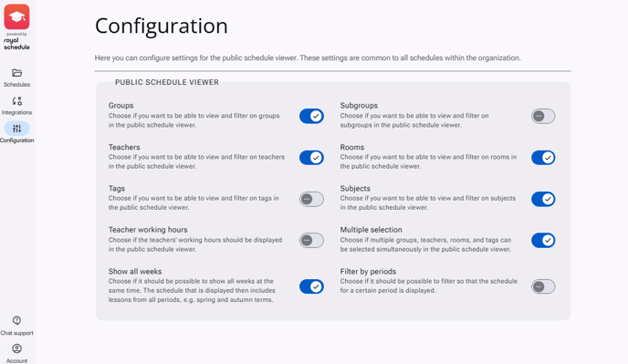
Task: Enable Teacher working hours toggle
Action: pyautogui.click(x=311, y=240)
